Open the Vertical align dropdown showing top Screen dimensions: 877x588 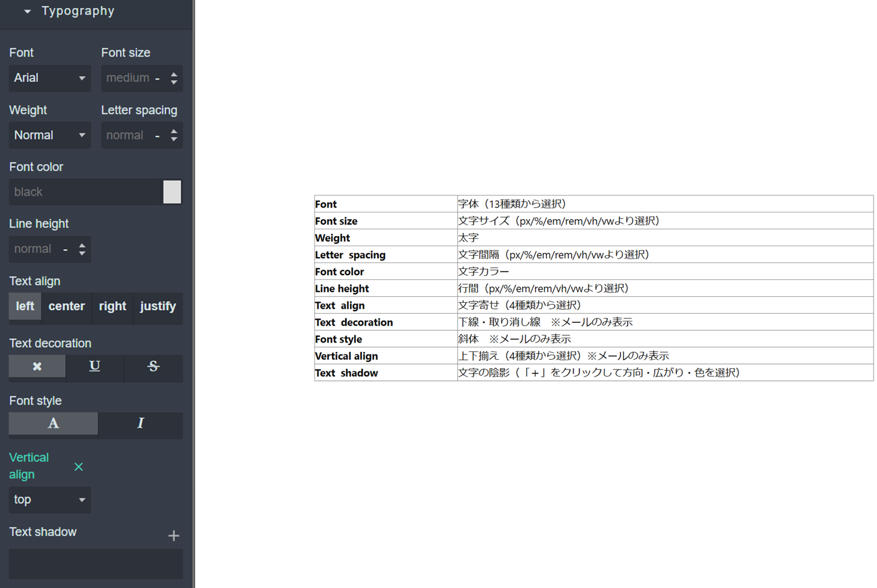click(49, 500)
